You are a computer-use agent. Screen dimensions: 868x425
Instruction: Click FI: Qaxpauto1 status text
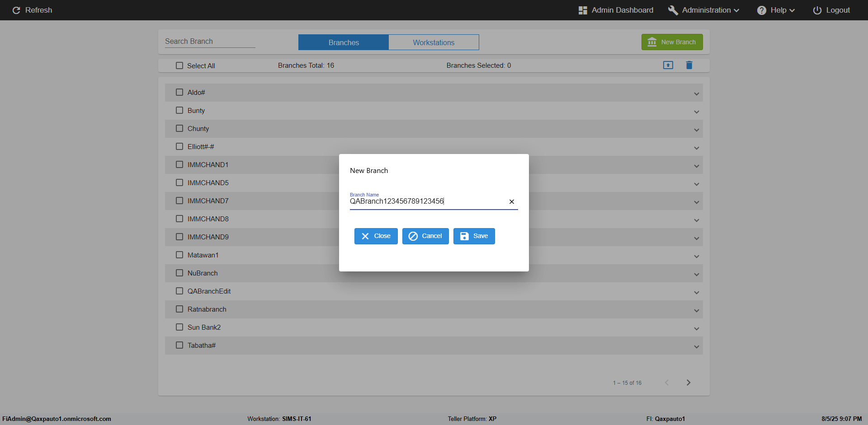point(665,419)
